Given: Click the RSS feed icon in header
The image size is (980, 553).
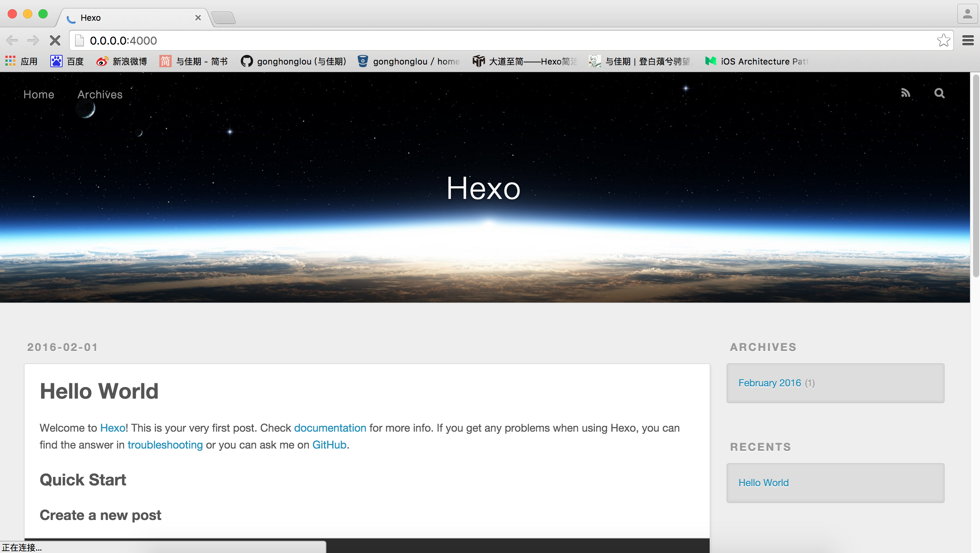Looking at the screenshot, I should pyautogui.click(x=906, y=93).
